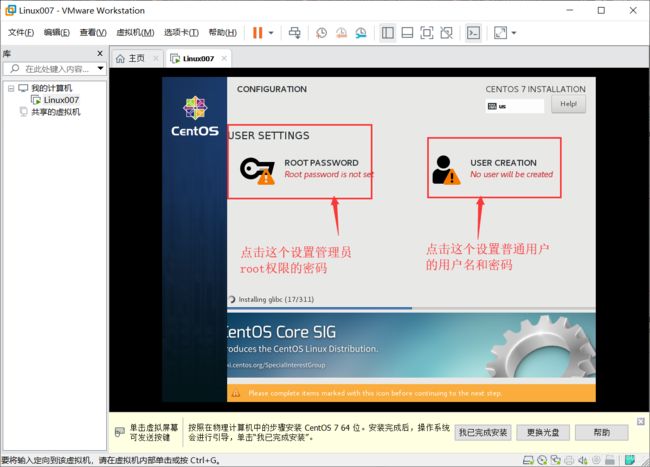Image resolution: width=650 pixels, height=467 pixels.
Task: Take a snapshot of the virtual machine
Action: pos(321,33)
